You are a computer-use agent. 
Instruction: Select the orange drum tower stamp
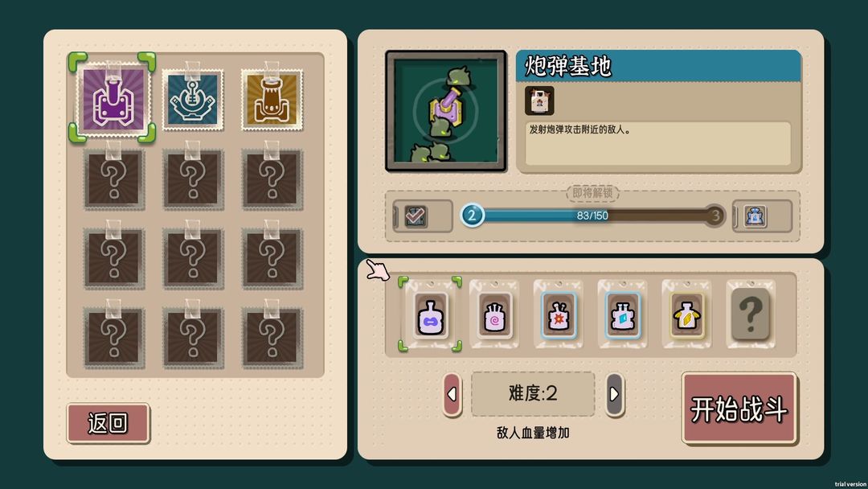pos(272,100)
